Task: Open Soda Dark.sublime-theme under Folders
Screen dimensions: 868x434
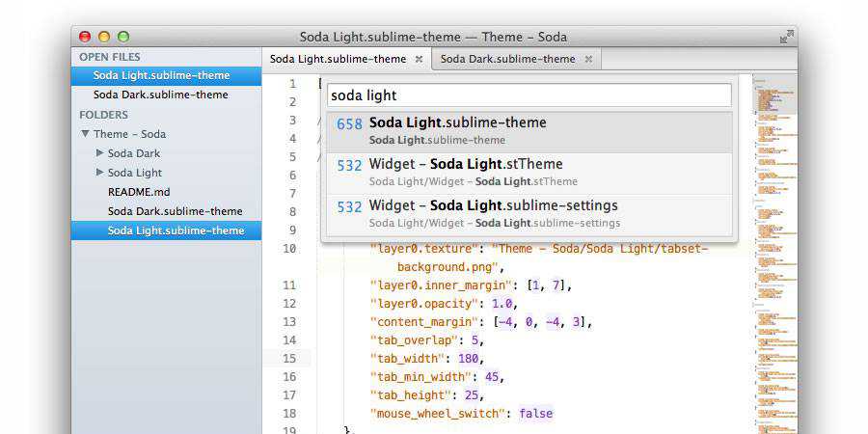Action: click(x=175, y=211)
